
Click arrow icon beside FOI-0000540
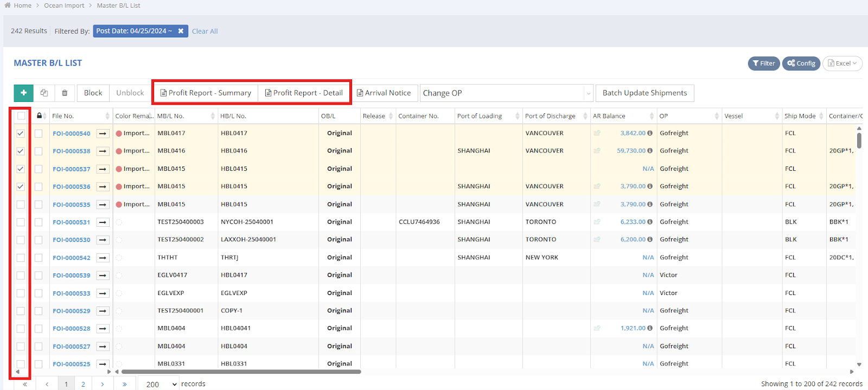[103, 133]
